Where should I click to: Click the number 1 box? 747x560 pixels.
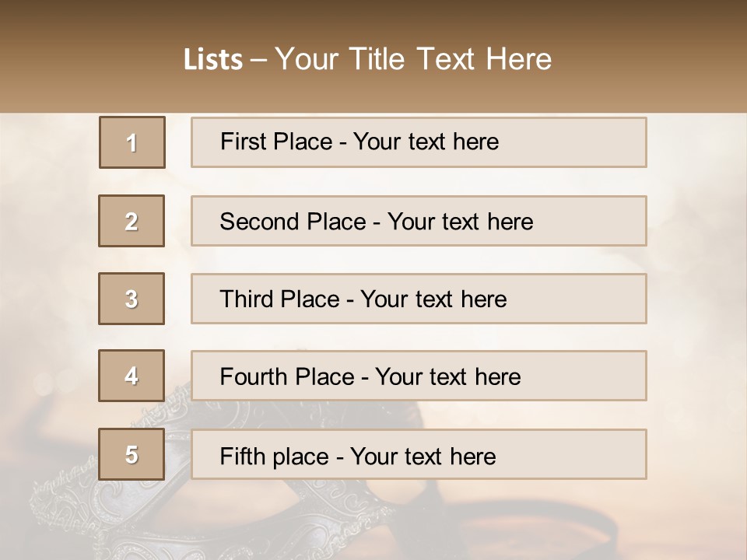click(132, 142)
